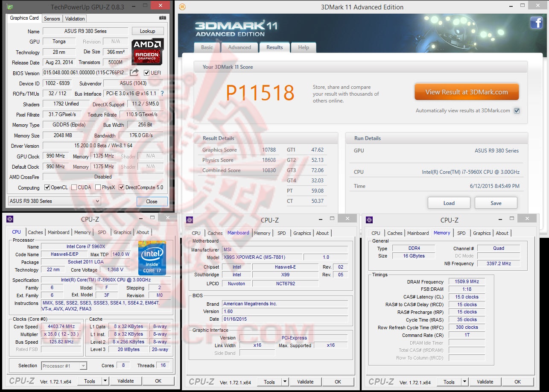The width and height of the screenshot is (549, 392).
Task: Click the Save button in Run Details
Action: point(496,203)
